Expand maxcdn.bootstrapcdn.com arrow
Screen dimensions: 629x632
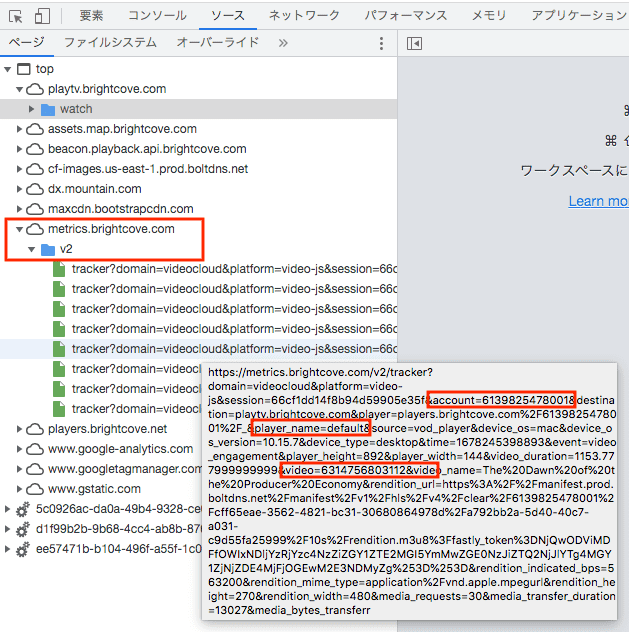click(x=19, y=209)
